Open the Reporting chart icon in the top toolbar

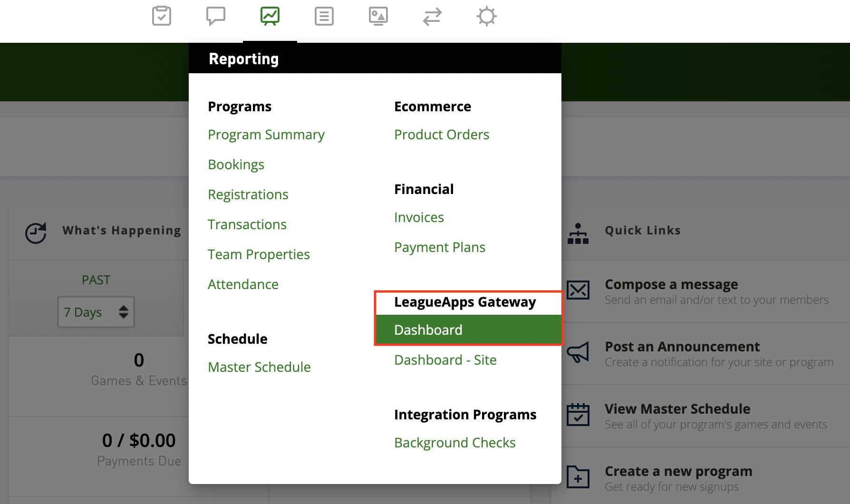click(270, 16)
